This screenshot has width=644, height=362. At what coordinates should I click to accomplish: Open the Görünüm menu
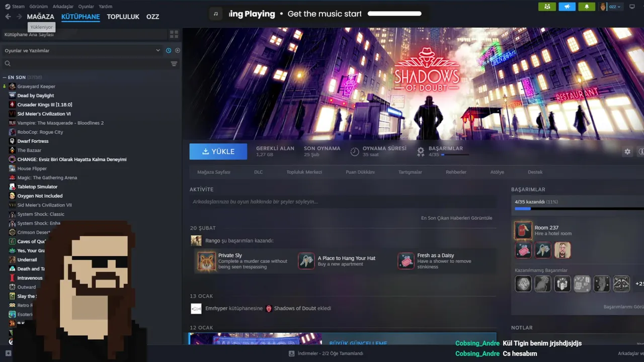click(38, 7)
